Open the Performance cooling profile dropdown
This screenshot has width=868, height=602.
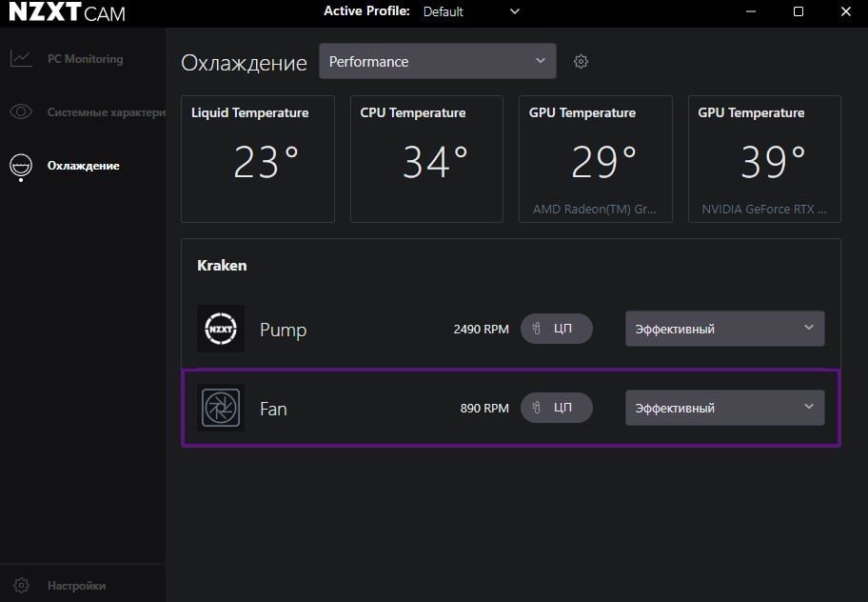(437, 61)
